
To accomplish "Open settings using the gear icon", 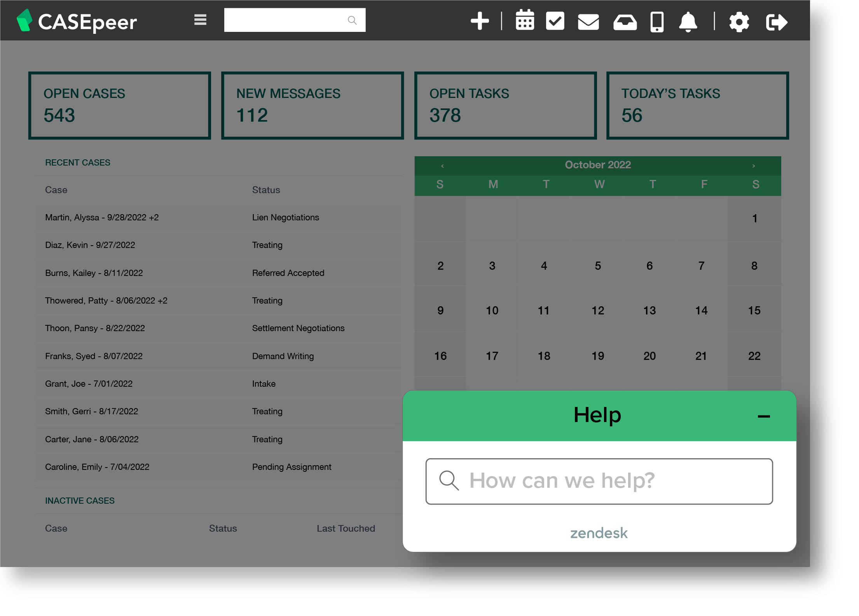I will click(x=739, y=22).
